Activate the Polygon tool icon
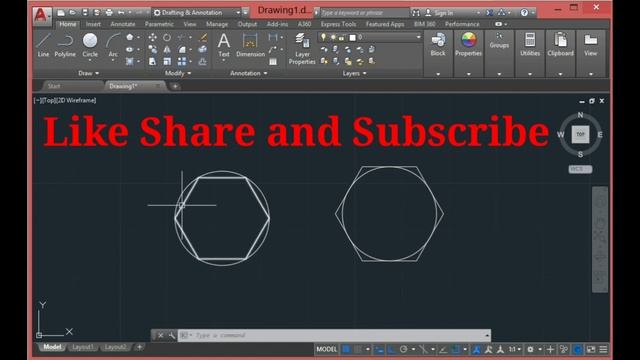The height and width of the screenshot is (360, 640). tap(130, 37)
